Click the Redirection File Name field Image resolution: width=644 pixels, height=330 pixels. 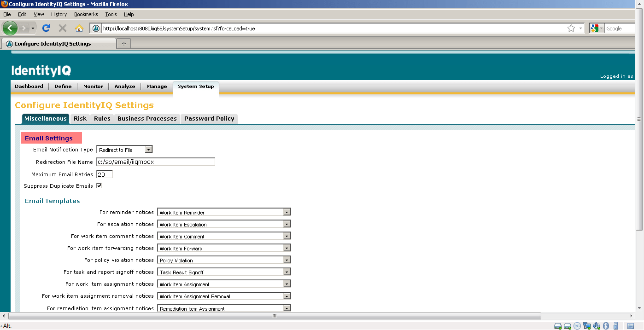156,162
